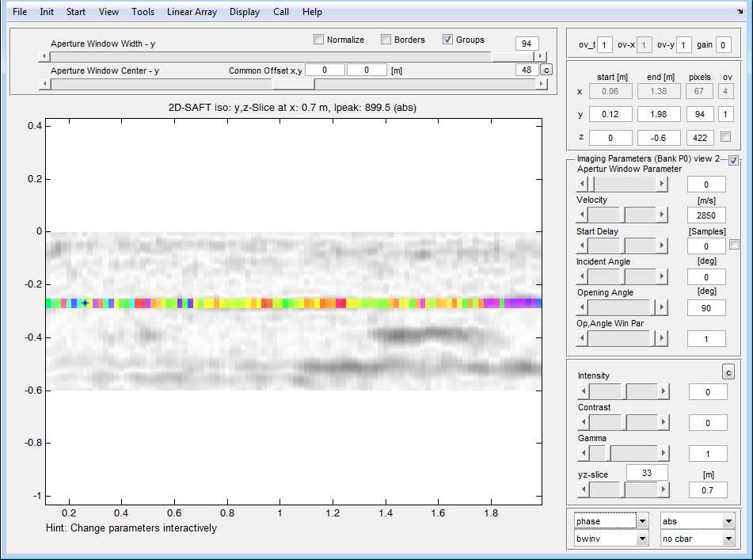Open the File menu
Image resolution: width=753 pixels, height=560 pixels.
[x=20, y=12]
